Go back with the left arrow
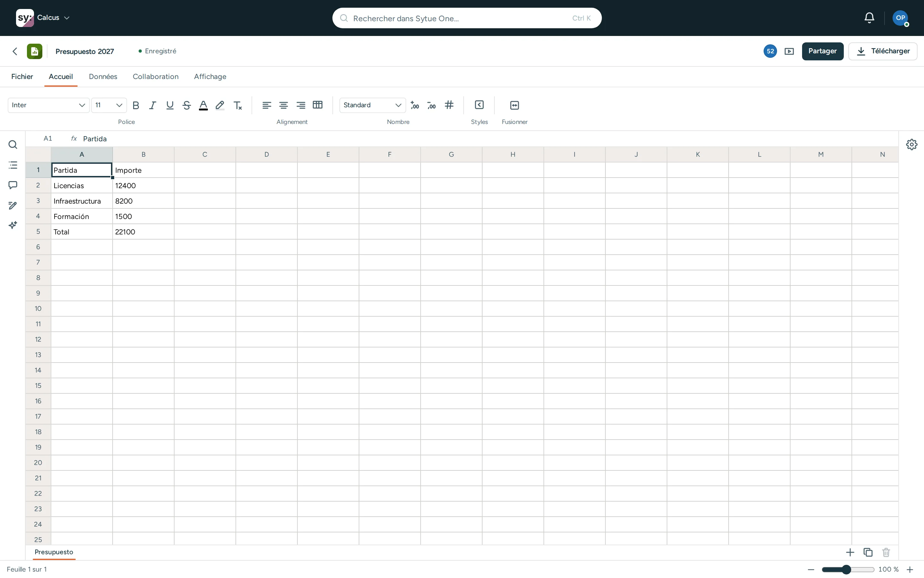The width and height of the screenshot is (924, 578). click(x=15, y=51)
